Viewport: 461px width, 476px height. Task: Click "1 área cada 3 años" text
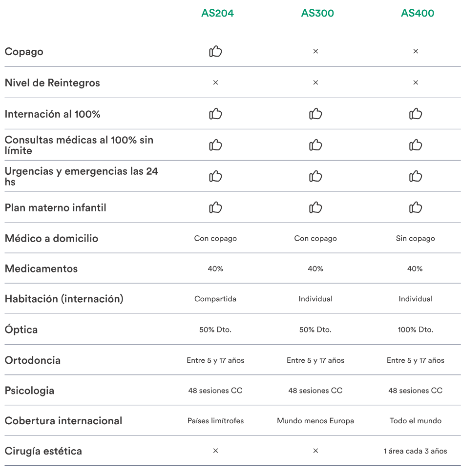[416, 451]
